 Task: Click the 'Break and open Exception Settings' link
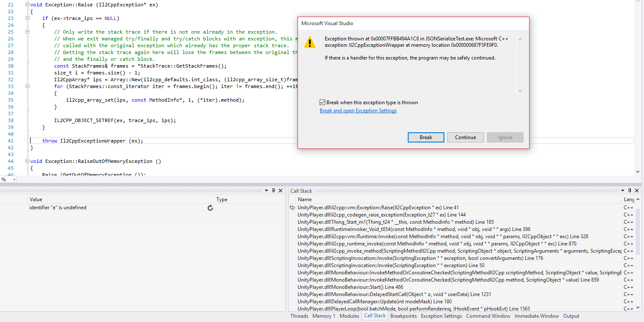[x=358, y=111]
